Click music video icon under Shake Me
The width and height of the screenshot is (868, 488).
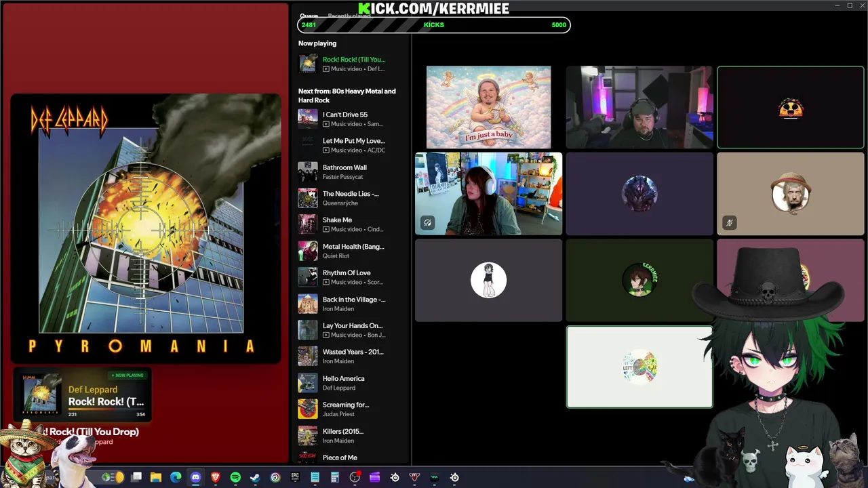coord(326,229)
